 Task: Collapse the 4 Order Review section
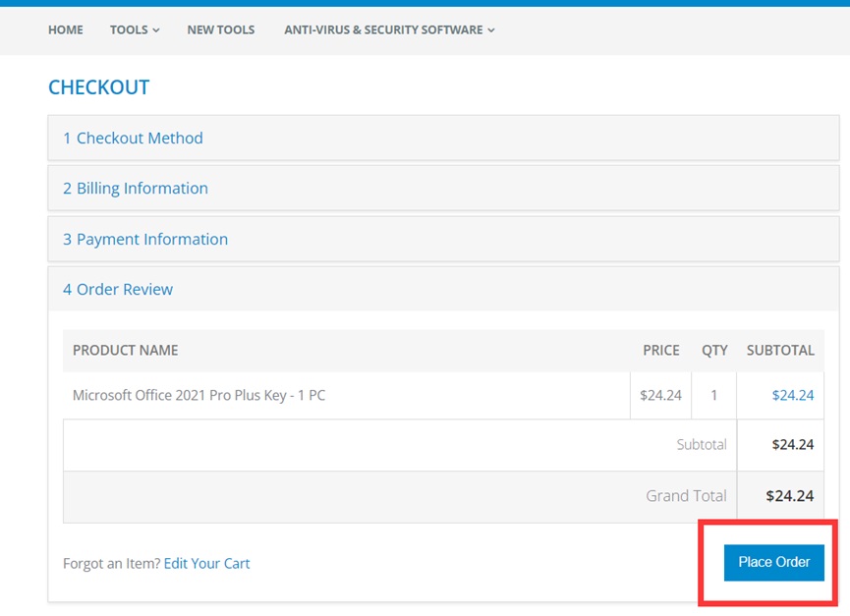pyautogui.click(x=118, y=290)
